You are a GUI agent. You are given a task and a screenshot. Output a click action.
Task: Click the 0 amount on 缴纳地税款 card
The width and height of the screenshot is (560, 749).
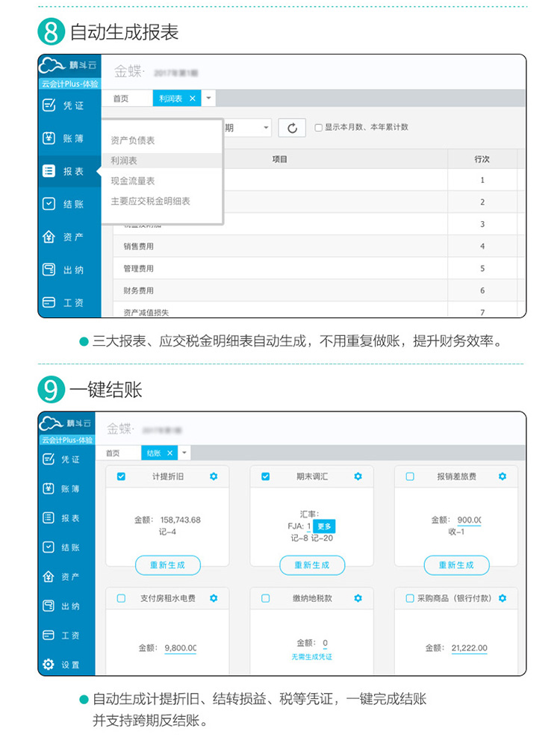tap(325, 643)
